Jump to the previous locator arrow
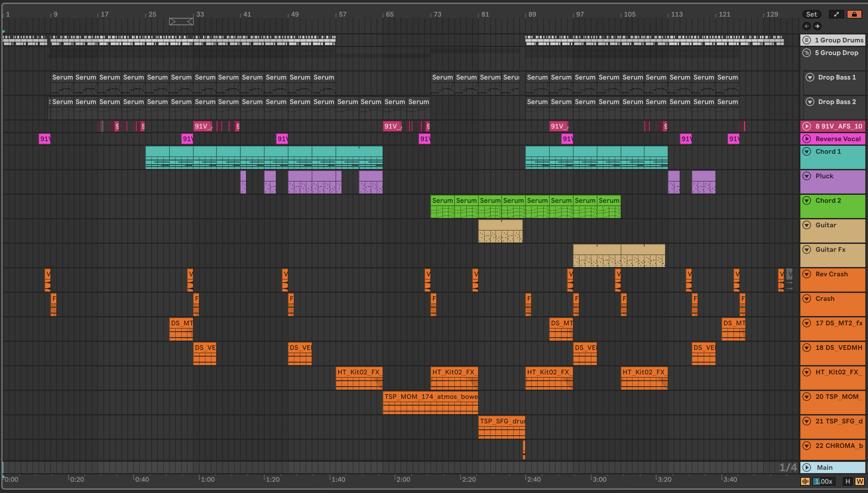This screenshot has height=493, width=868. pos(807,26)
